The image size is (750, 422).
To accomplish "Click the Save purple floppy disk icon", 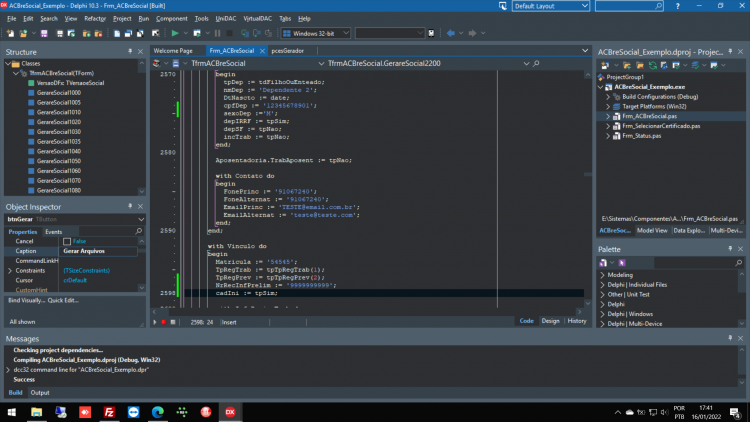I will coord(44,33).
